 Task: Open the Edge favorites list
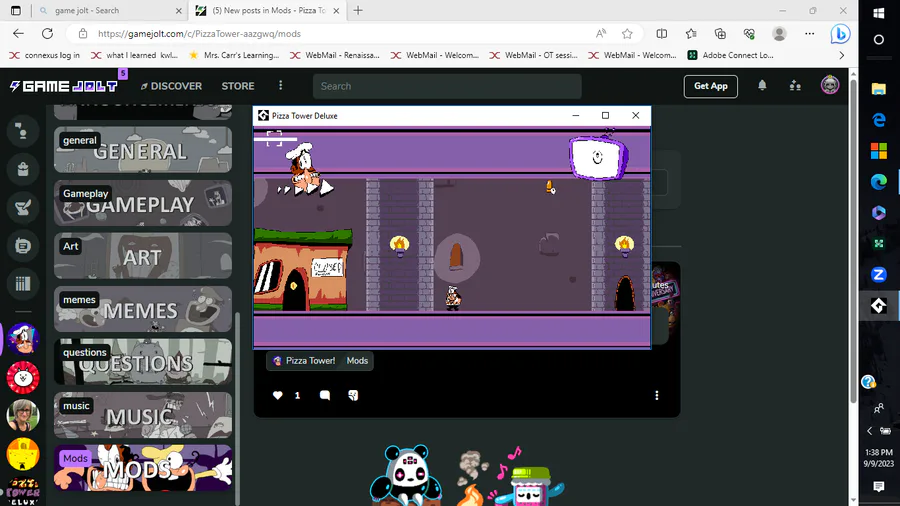pyautogui.click(x=691, y=34)
